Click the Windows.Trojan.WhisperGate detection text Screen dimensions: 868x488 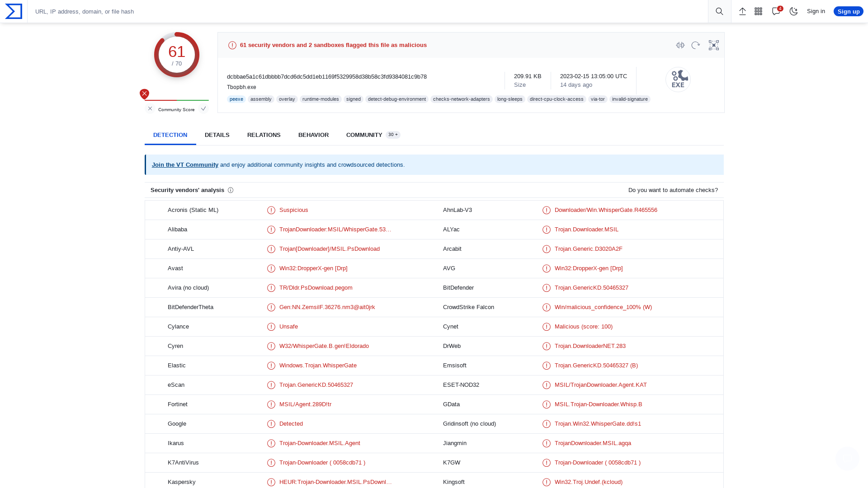(318, 366)
